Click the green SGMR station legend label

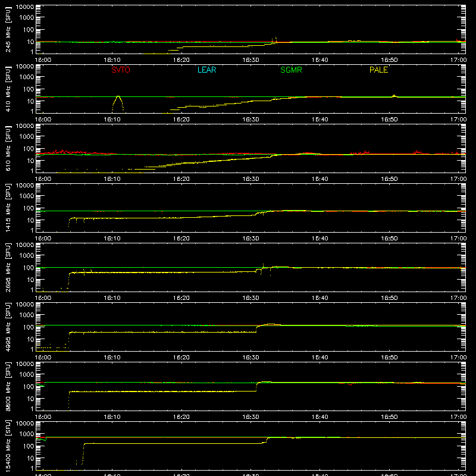pyautogui.click(x=291, y=70)
